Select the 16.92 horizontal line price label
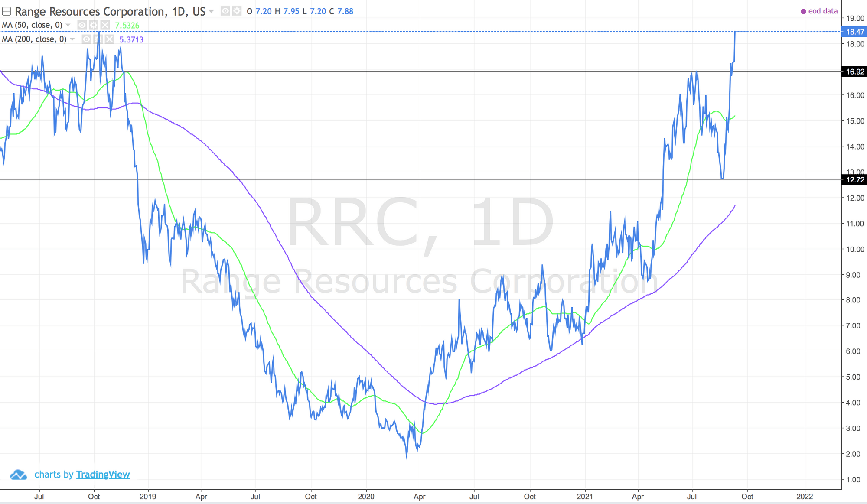Viewport: 867px width, 504px height. tap(854, 72)
